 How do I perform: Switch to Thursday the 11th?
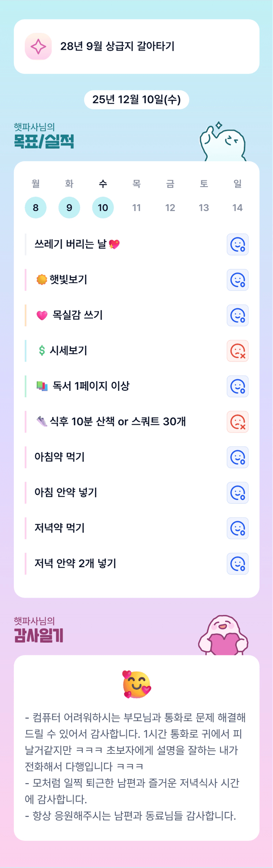(x=137, y=208)
